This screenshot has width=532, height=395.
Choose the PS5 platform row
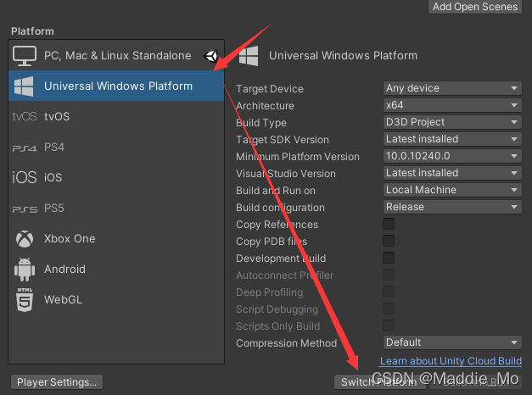pos(116,208)
